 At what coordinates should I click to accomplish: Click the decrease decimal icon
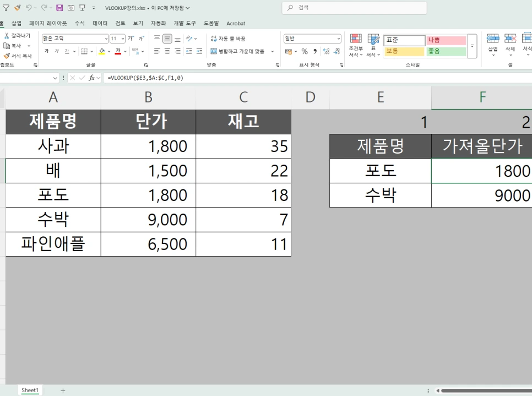click(x=336, y=51)
